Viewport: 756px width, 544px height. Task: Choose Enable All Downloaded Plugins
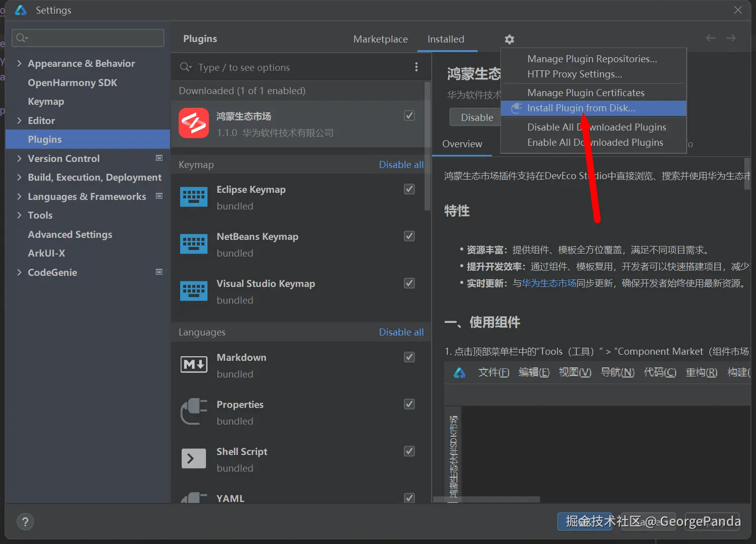[595, 142]
